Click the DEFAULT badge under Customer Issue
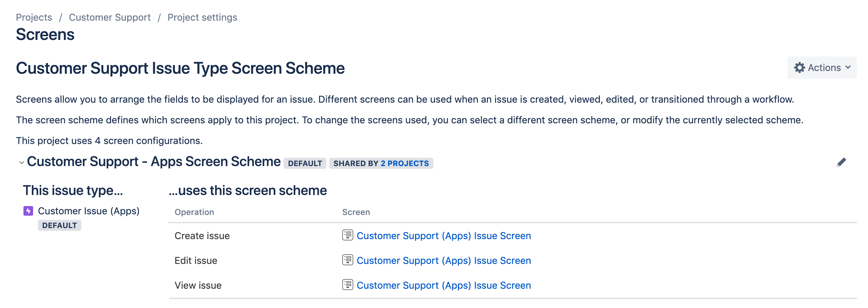The image size is (868, 308). tap(59, 225)
